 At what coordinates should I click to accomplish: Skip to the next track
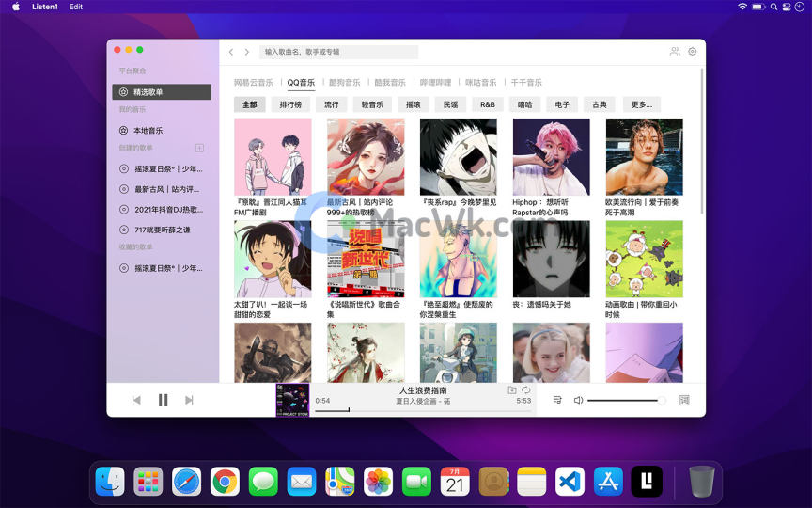point(189,400)
